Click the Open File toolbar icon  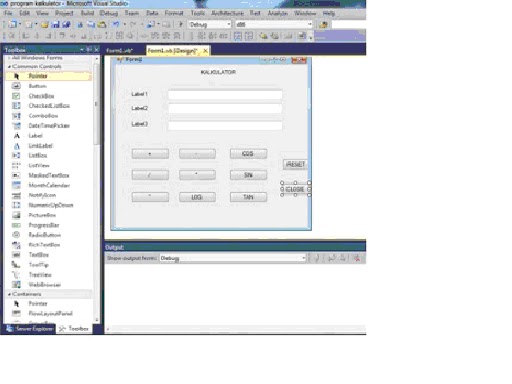point(45,25)
